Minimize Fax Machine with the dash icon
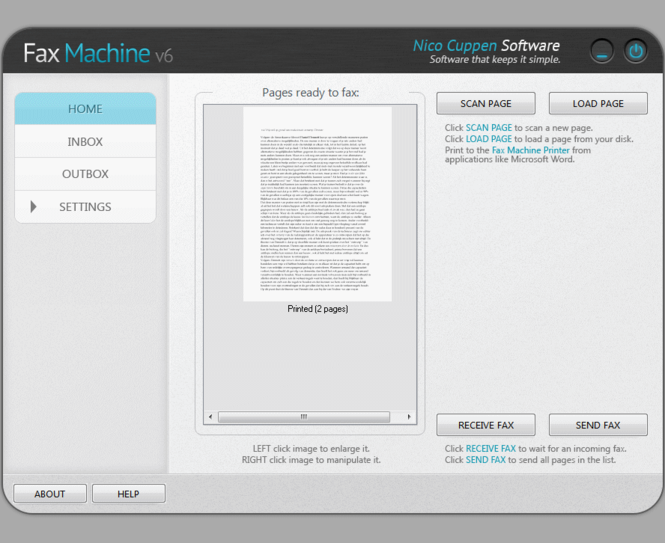The width and height of the screenshot is (665, 543). pos(602,51)
